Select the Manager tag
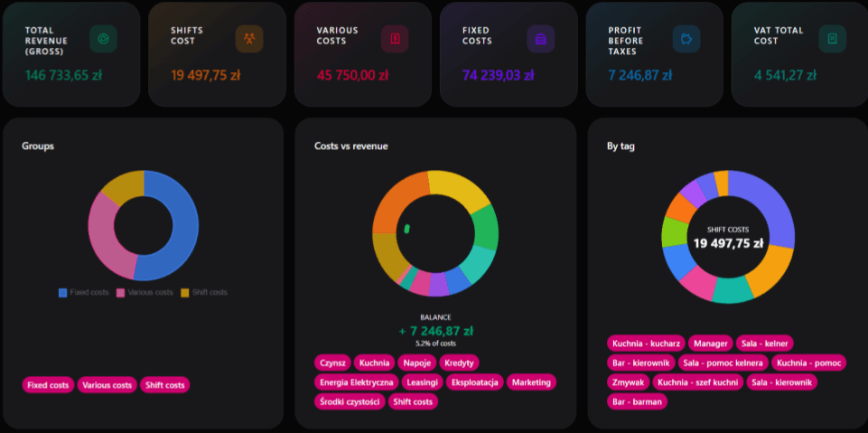This screenshot has height=433, width=868. coord(711,344)
